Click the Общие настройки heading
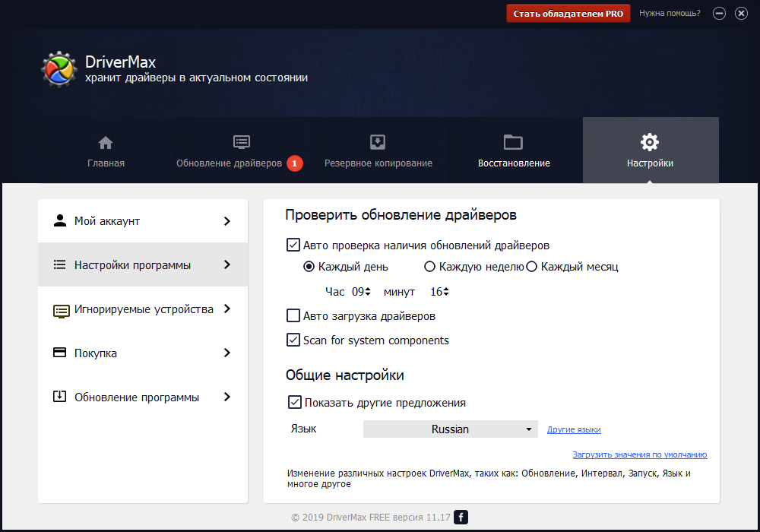This screenshot has width=760, height=532. [x=344, y=375]
